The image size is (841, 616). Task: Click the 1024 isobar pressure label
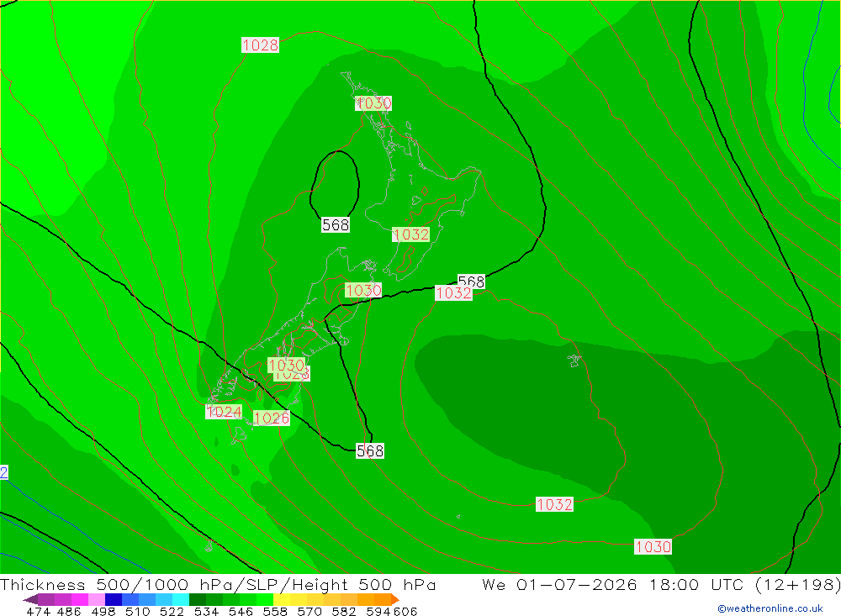tap(224, 412)
